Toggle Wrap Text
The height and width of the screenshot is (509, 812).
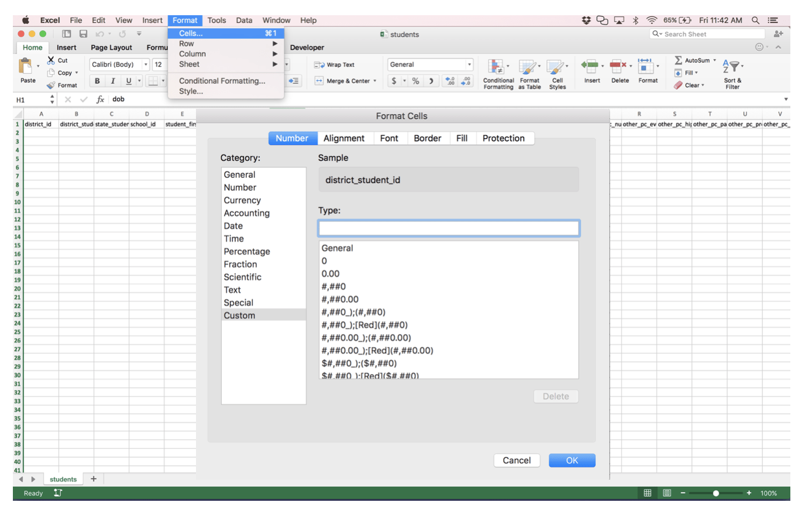pos(335,65)
